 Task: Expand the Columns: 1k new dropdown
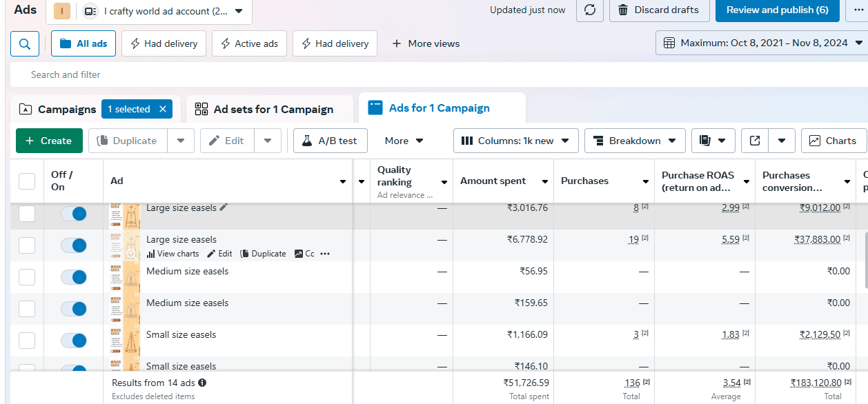515,141
